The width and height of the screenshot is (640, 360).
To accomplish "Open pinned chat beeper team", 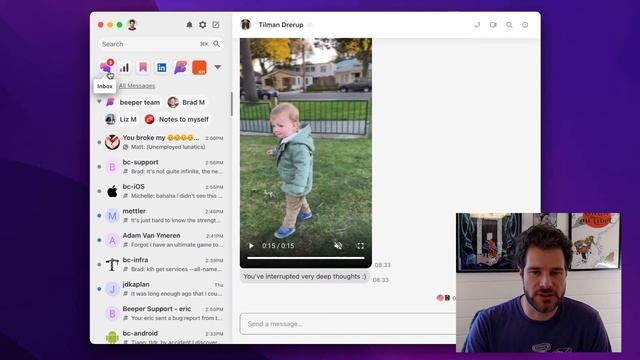I will (133, 102).
